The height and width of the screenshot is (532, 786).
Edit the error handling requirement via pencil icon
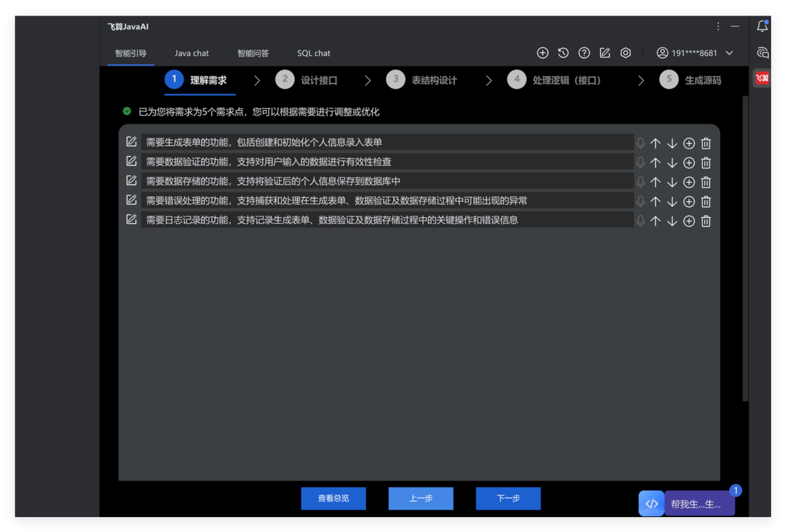point(131,200)
